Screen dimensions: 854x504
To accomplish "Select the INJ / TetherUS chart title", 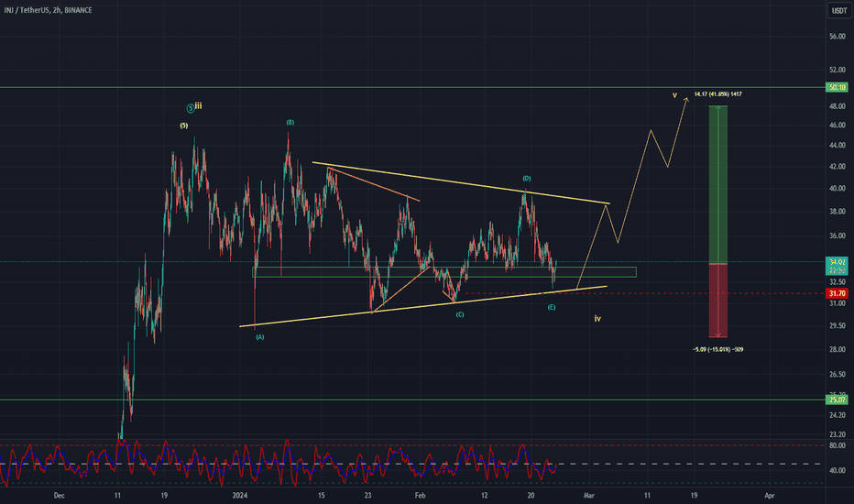I will pyautogui.click(x=48, y=10).
